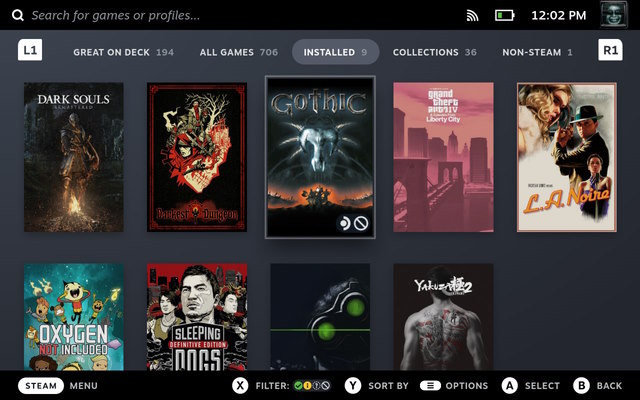Viewport: 640px width, 400px height.
Task: Click the Filter label
Action: [x=272, y=386]
